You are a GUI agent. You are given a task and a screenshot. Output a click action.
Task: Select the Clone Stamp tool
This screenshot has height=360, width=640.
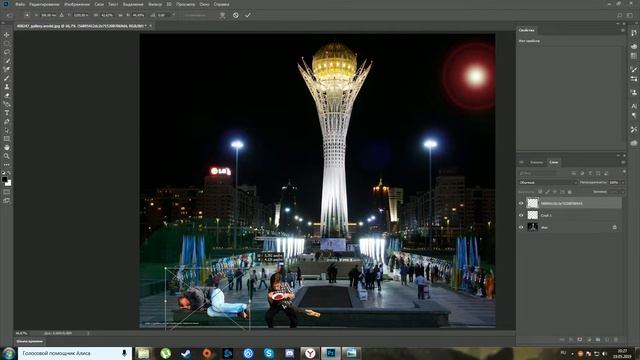[x=7, y=87]
